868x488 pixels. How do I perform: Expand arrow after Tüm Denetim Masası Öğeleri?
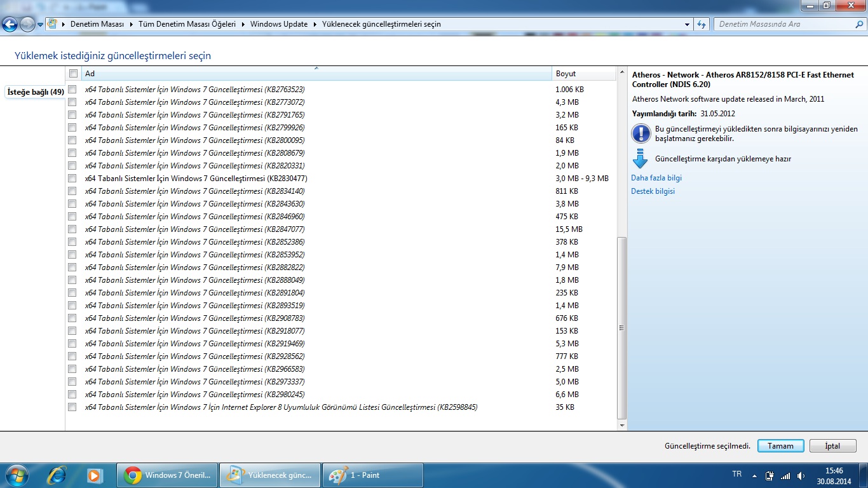(243, 24)
